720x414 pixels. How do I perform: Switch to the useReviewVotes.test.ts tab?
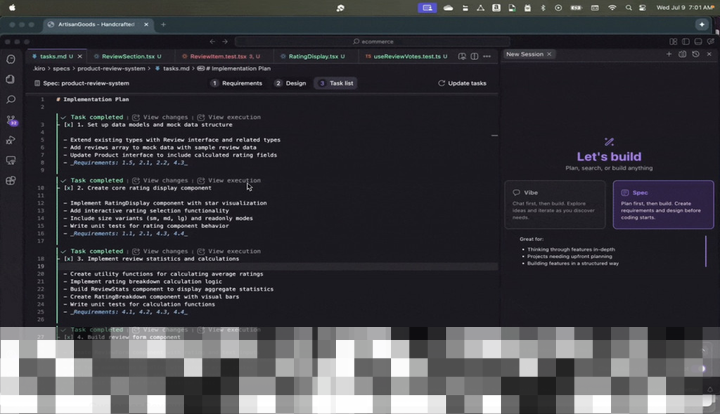(x=406, y=56)
